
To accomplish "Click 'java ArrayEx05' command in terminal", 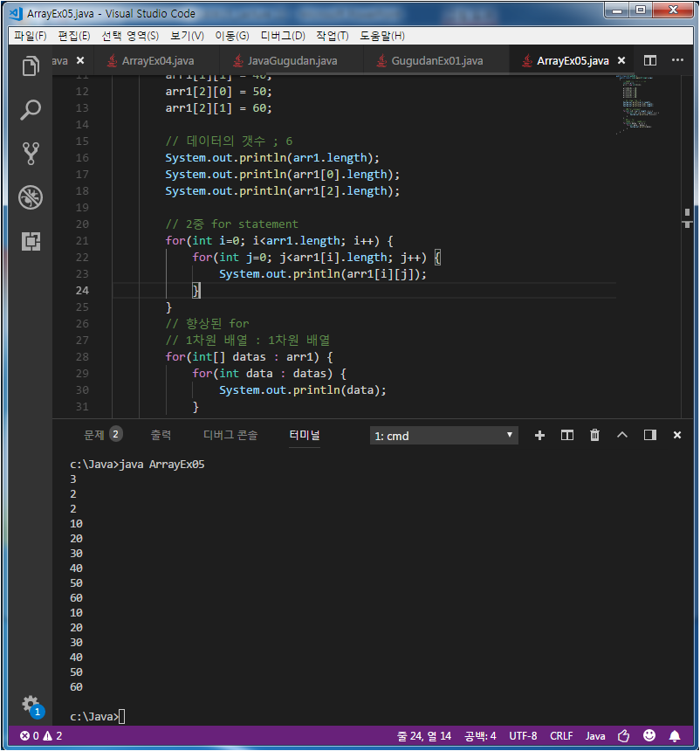I will pos(161,464).
